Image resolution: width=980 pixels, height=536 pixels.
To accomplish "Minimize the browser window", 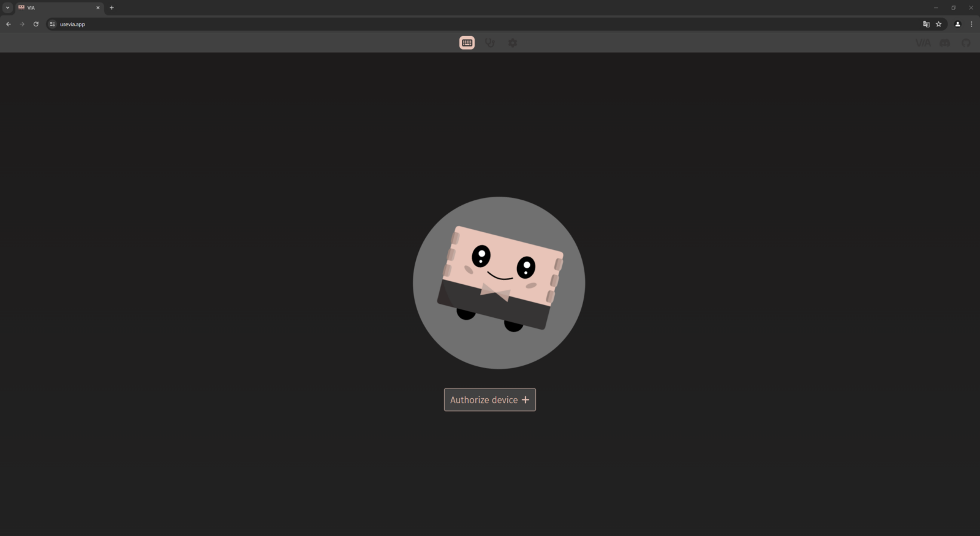I will [936, 8].
